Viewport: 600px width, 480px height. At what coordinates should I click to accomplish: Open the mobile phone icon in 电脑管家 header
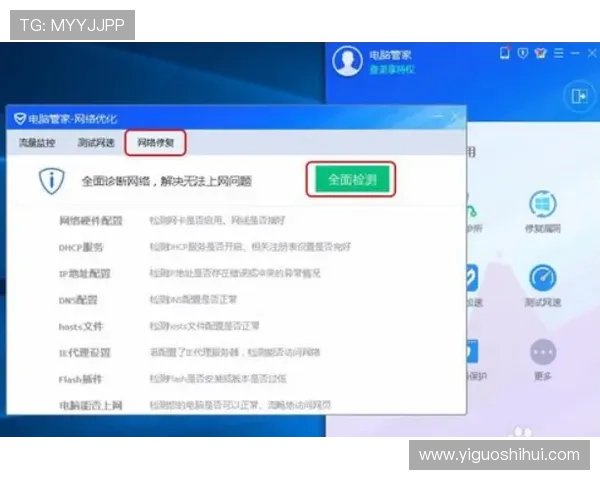(x=505, y=53)
